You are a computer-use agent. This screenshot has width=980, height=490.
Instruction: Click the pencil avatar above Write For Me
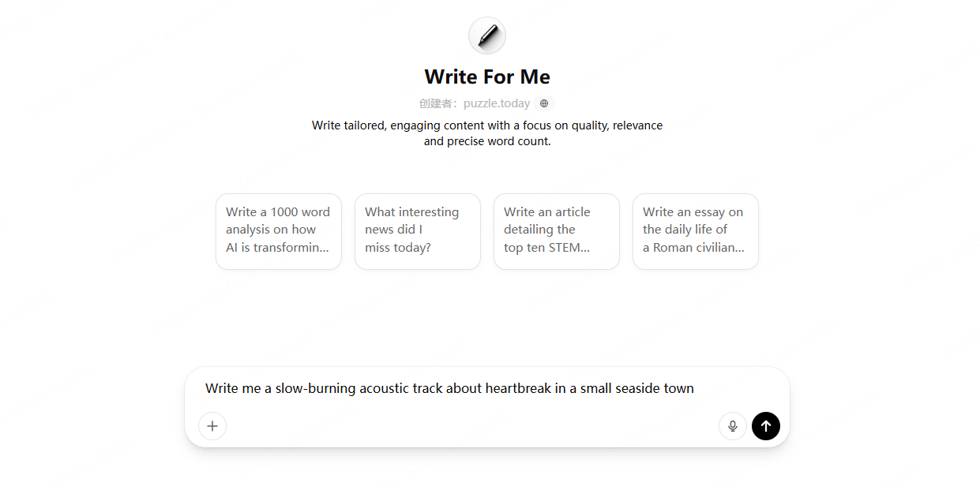click(x=487, y=36)
